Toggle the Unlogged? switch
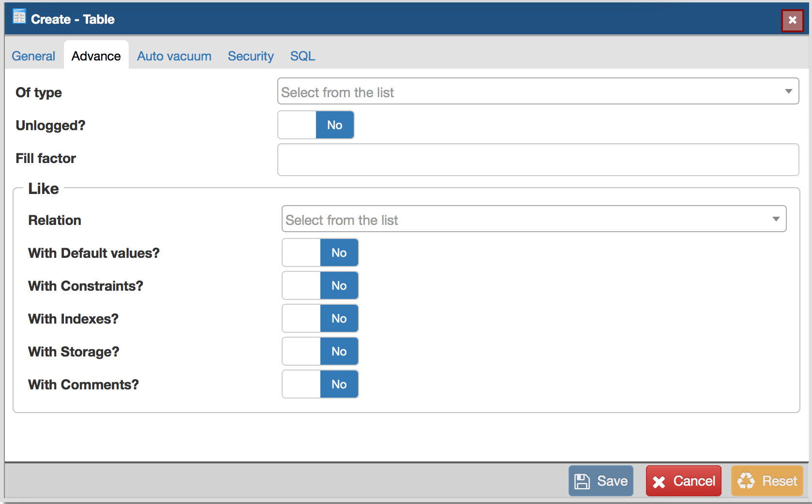 pos(316,125)
